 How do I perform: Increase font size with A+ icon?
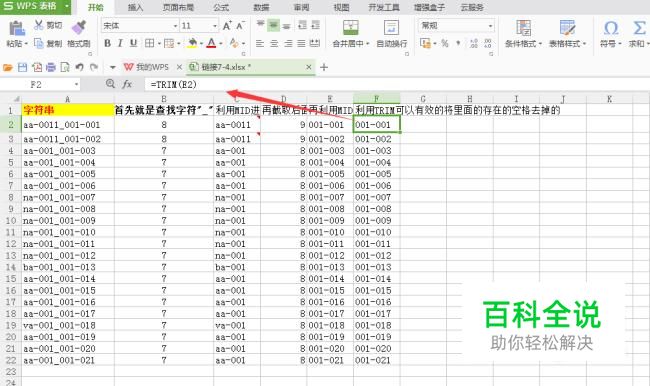[227, 26]
